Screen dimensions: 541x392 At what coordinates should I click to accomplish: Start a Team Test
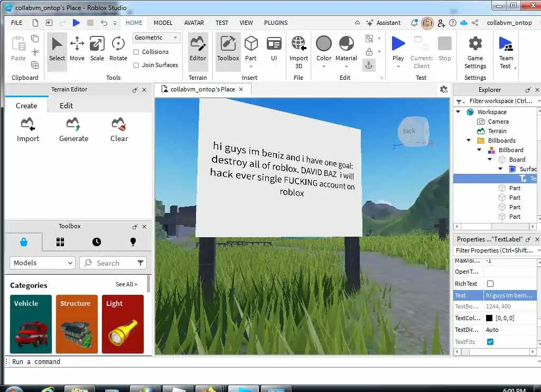[x=506, y=52]
